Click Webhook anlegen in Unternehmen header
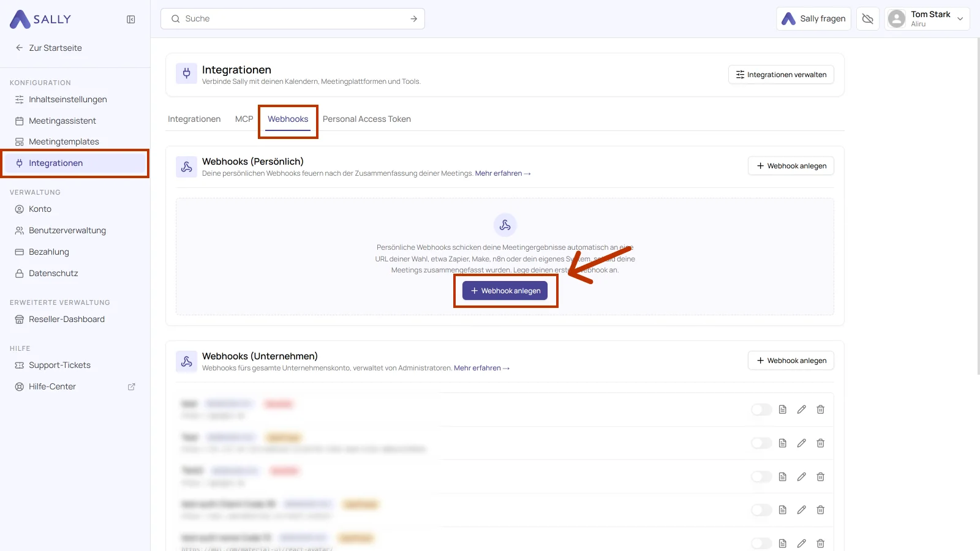This screenshot has width=980, height=551. (x=791, y=361)
